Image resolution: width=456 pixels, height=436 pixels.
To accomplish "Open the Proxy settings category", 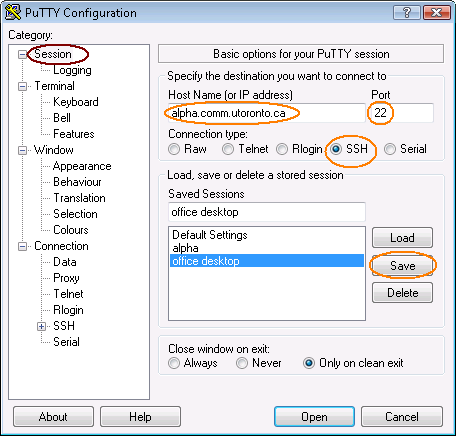I will (66, 278).
